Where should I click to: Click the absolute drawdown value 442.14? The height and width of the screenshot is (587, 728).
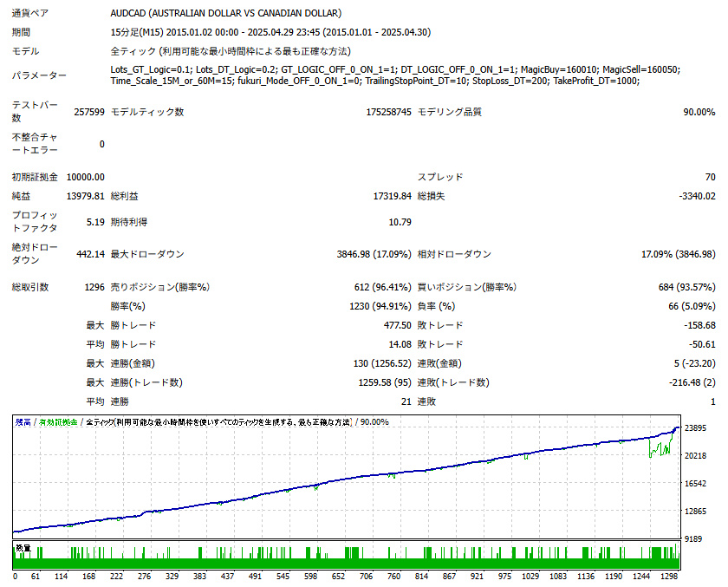pyautogui.click(x=90, y=254)
